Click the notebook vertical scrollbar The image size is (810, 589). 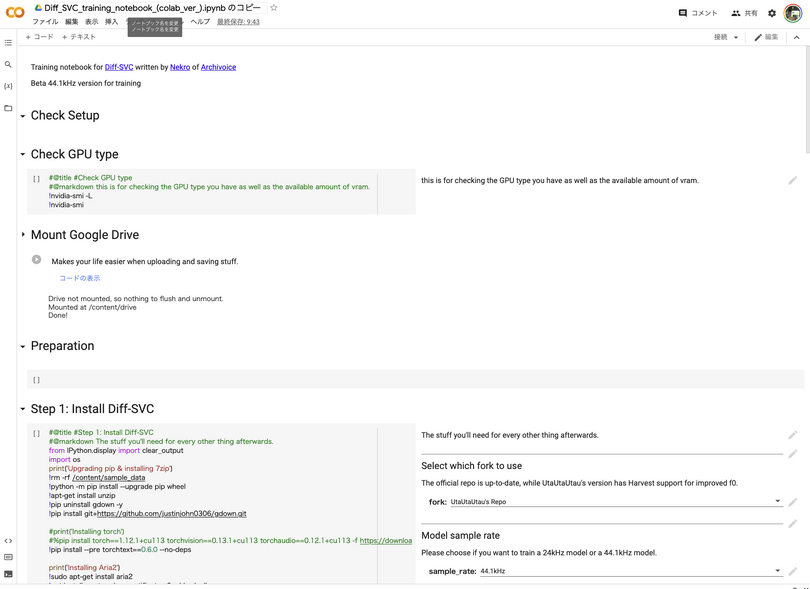pos(807,100)
